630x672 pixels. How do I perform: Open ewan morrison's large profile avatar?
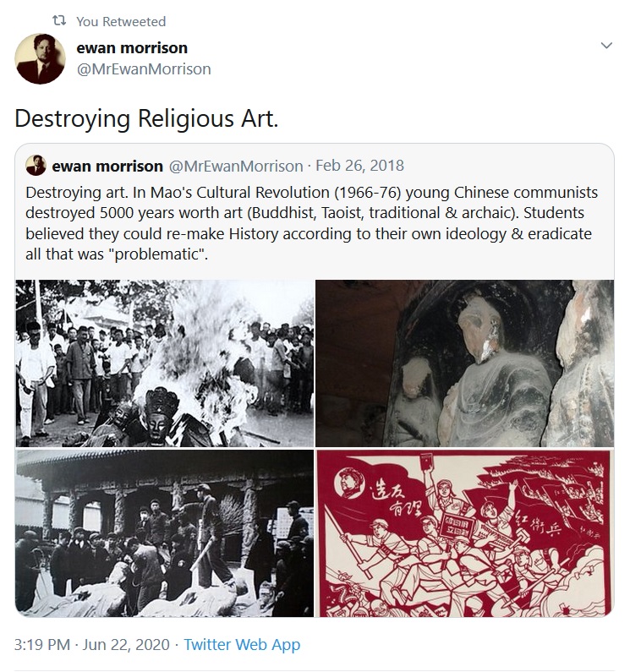pos(40,58)
